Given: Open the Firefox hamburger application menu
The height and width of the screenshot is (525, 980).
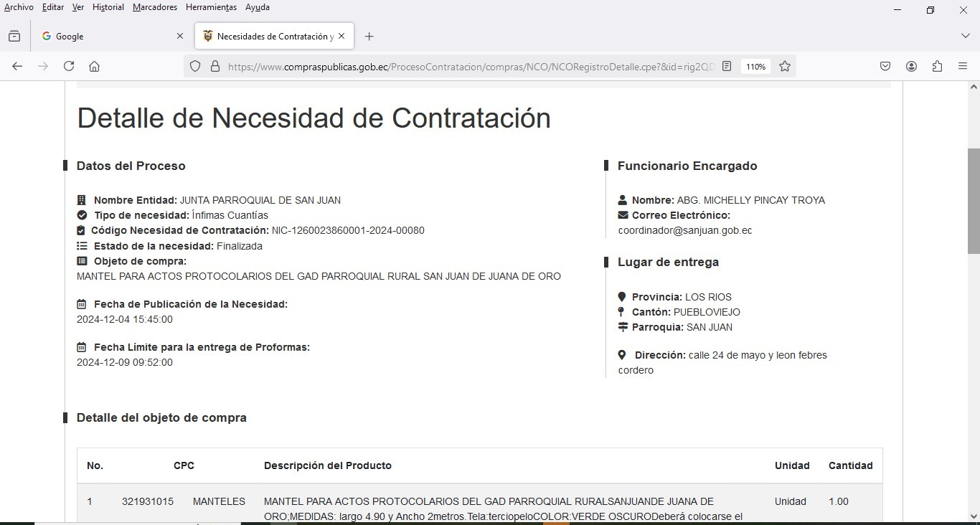Looking at the screenshot, I should (x=963, y=66).
